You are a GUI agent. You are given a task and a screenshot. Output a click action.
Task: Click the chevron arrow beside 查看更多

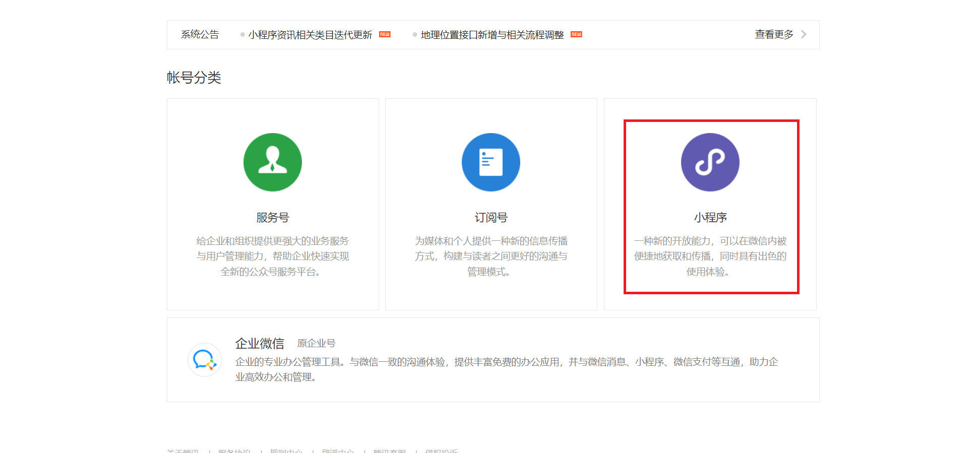click(804, 34)
